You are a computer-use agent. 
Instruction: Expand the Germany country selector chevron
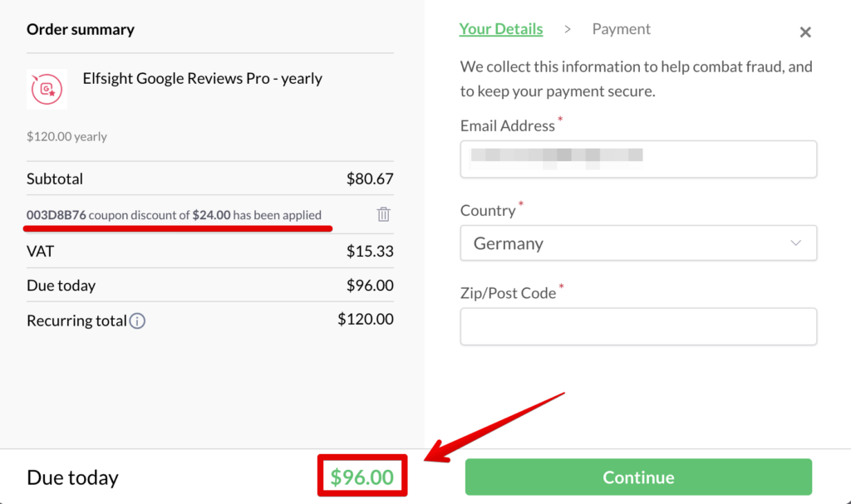[797, 242]
